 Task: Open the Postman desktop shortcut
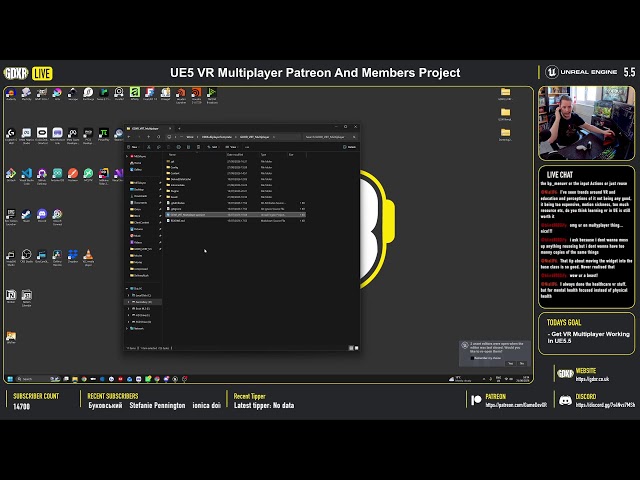click(73, 173)
